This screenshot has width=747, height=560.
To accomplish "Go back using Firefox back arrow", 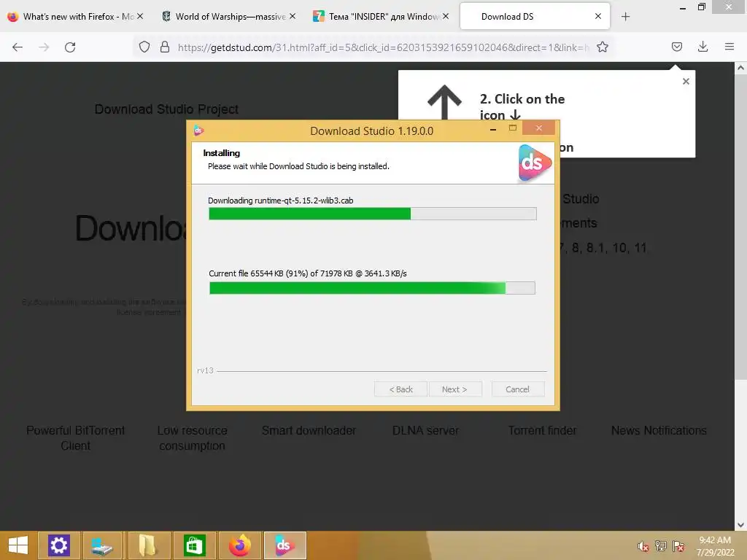I will point(18,47).
